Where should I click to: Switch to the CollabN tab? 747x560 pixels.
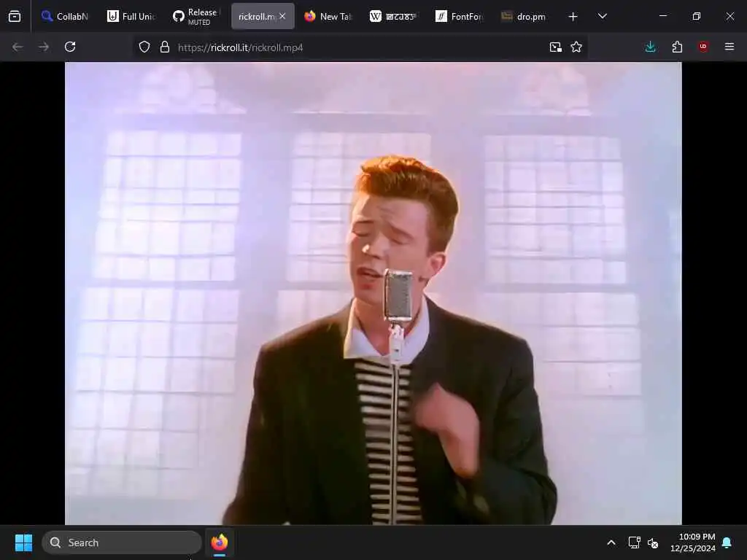click(x=64, y=16)
